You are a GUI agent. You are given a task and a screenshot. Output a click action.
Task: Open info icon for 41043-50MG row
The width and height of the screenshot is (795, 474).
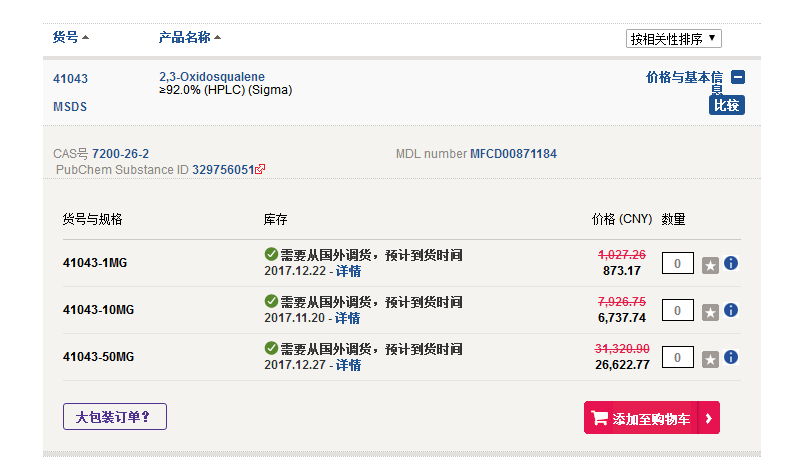731,358
